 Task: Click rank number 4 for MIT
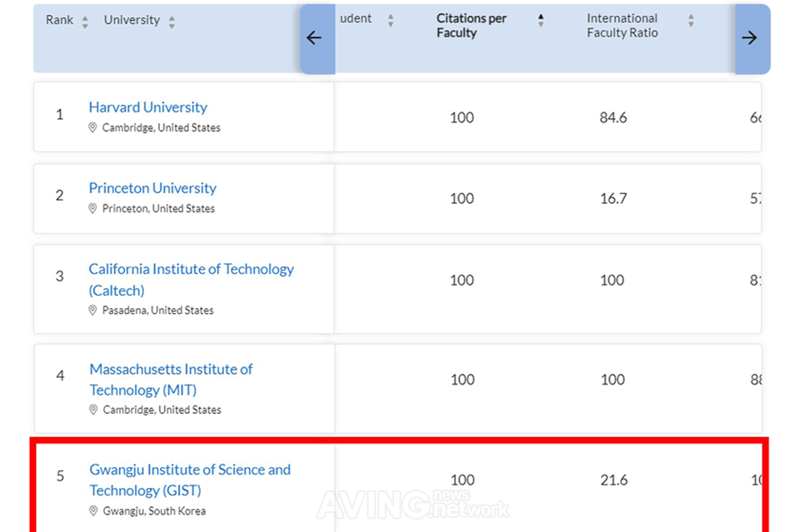click(x=60, y=375)
